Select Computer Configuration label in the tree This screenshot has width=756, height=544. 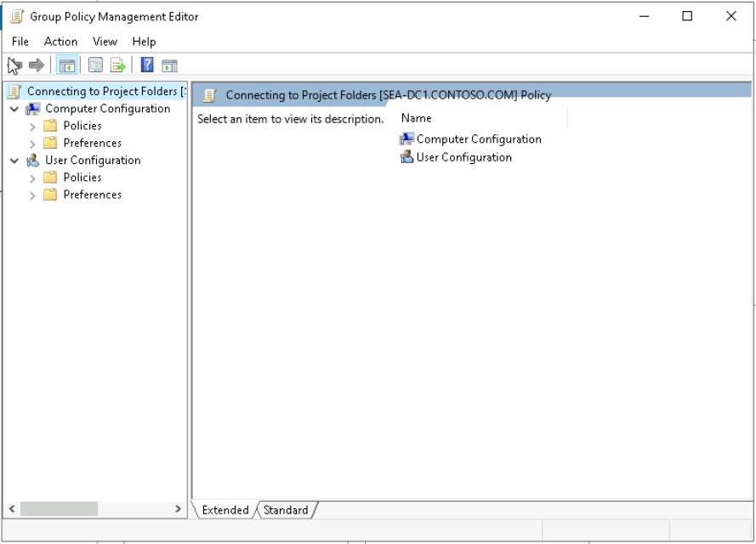point(107,109)
